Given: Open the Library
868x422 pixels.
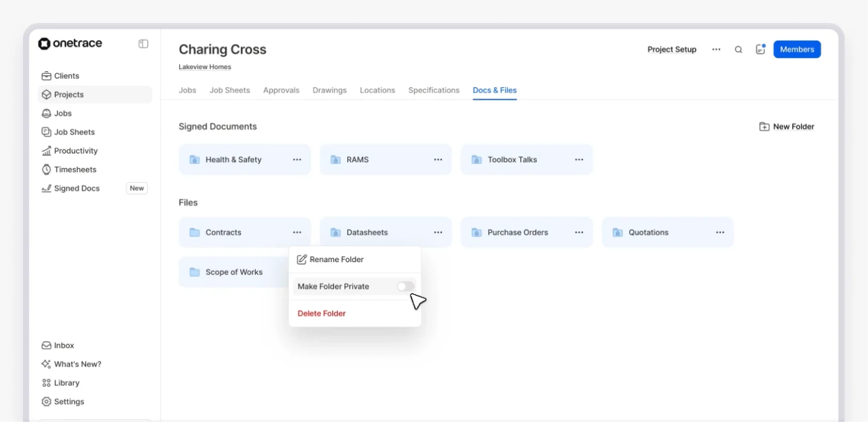Looking at the screenshot, I should coord(95,383).
